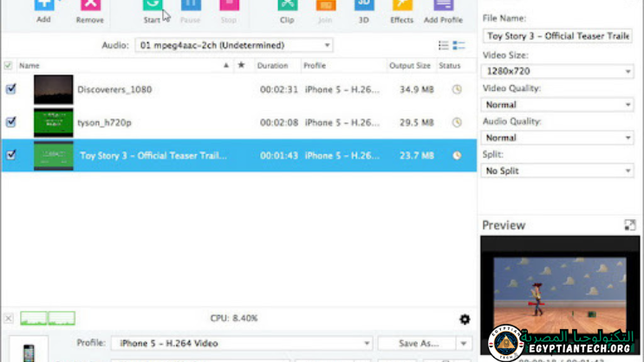
Task: Open the Split dropdown set to No Split
Action: pyautogui.click(x=559, y=171)
